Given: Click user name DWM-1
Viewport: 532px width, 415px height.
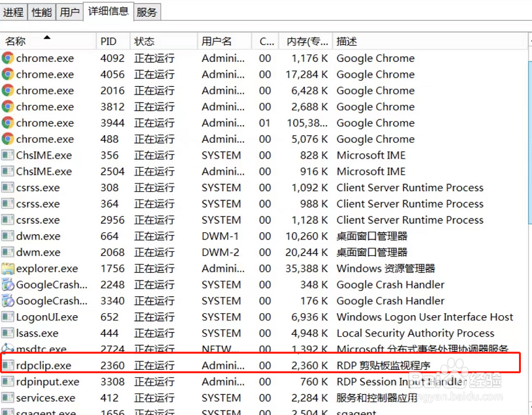Looking at the screenshot, I should 220,236.
